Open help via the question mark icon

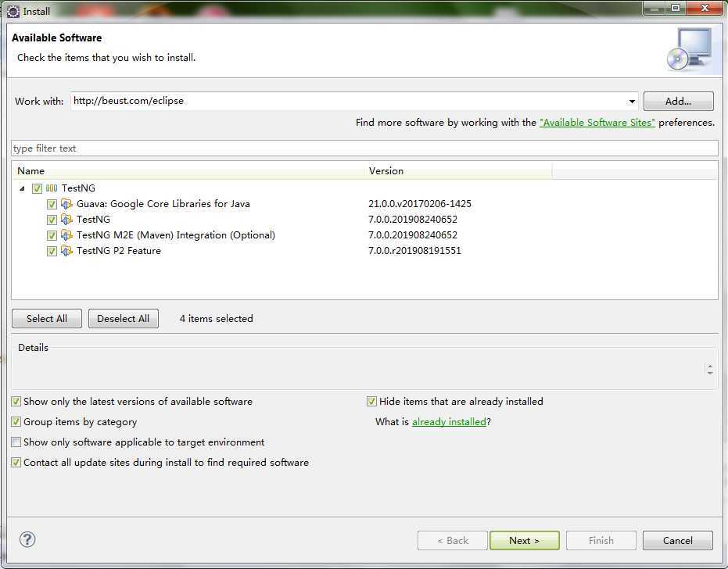point(27,539)
